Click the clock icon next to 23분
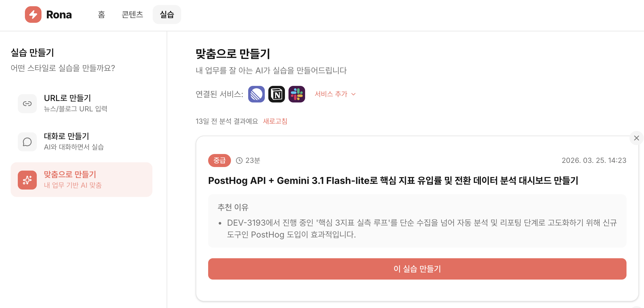 pyautogui.click(x=239, y=160)
